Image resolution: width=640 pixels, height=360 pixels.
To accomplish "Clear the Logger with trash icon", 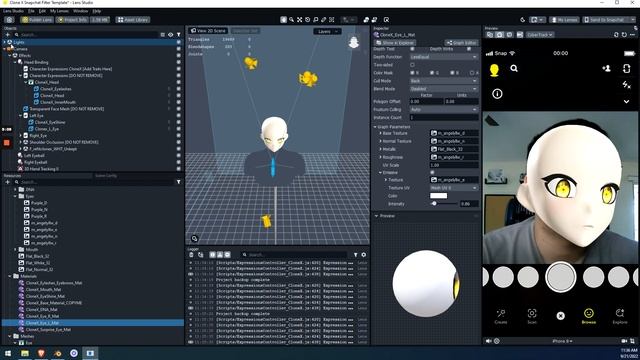I will pos(191,255).
